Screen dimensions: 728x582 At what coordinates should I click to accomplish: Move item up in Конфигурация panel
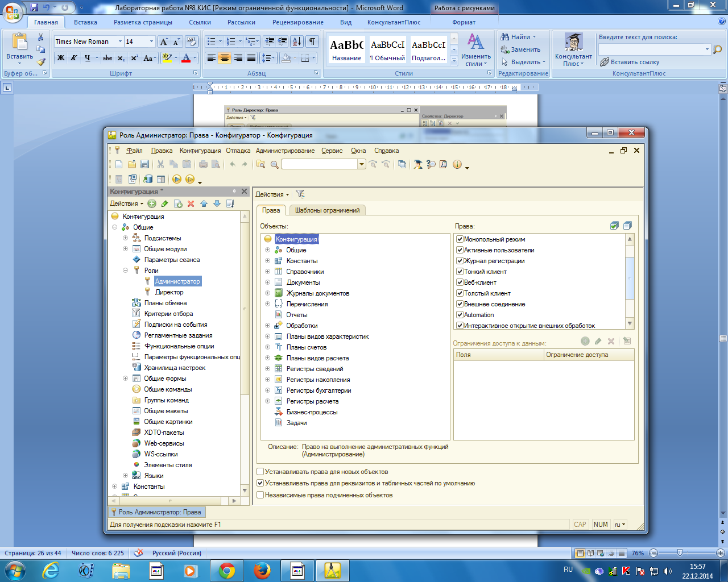(204, 203)
